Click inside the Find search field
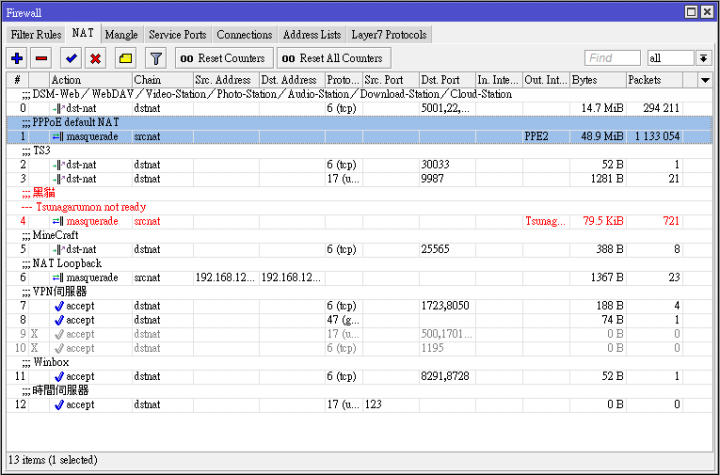Screen dimensions: 720x475 click(613, 58)
